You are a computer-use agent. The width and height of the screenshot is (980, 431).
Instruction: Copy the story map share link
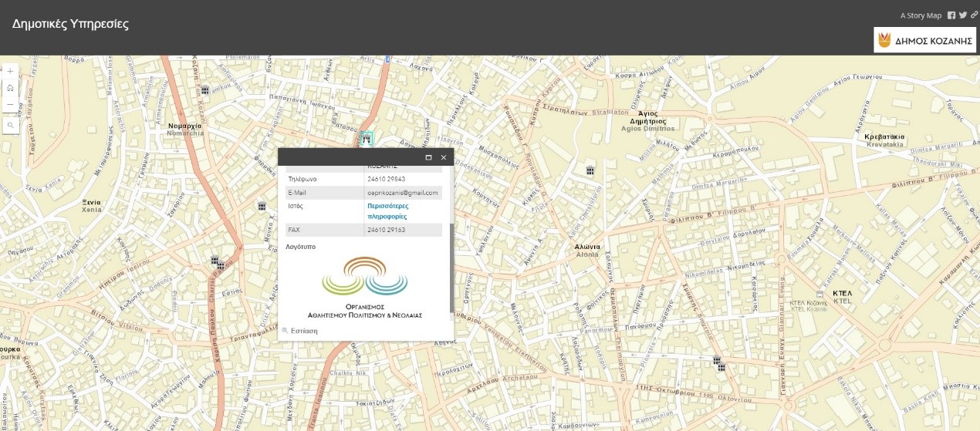tap(974, 15)
